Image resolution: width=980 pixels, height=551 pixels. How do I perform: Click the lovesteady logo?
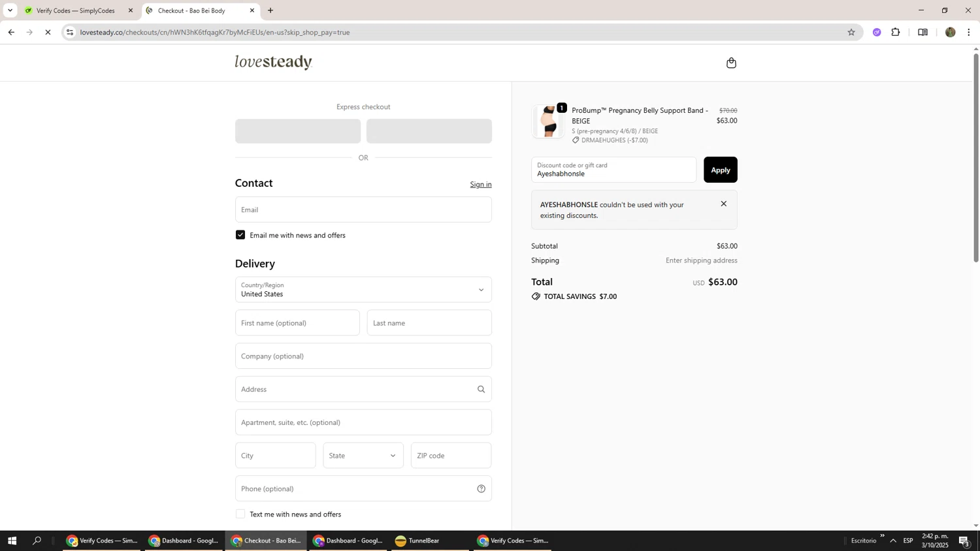[x=273, y=62]
